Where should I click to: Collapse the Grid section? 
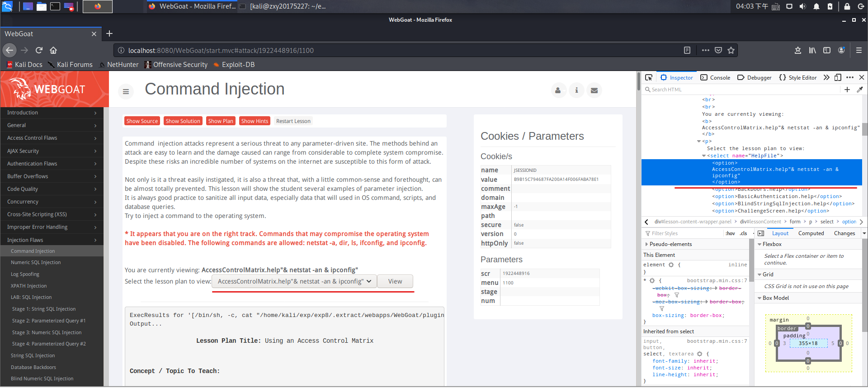pos(759,274)
